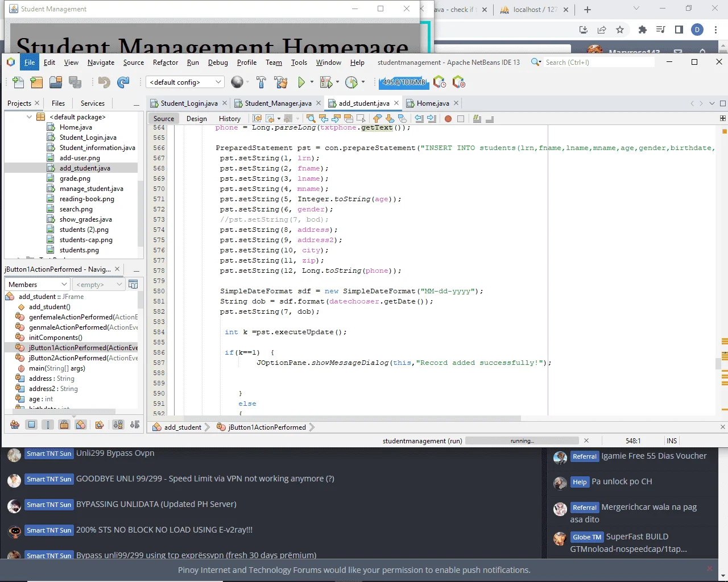Viewport: 728px width, 582px height.
Task: Click the running progress bar in status bar
Action: [522, 440]
